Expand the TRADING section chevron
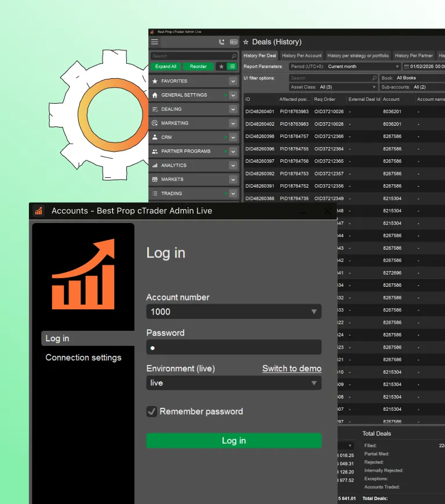Screen dimensions: 445x504 (x=233, y=193)
